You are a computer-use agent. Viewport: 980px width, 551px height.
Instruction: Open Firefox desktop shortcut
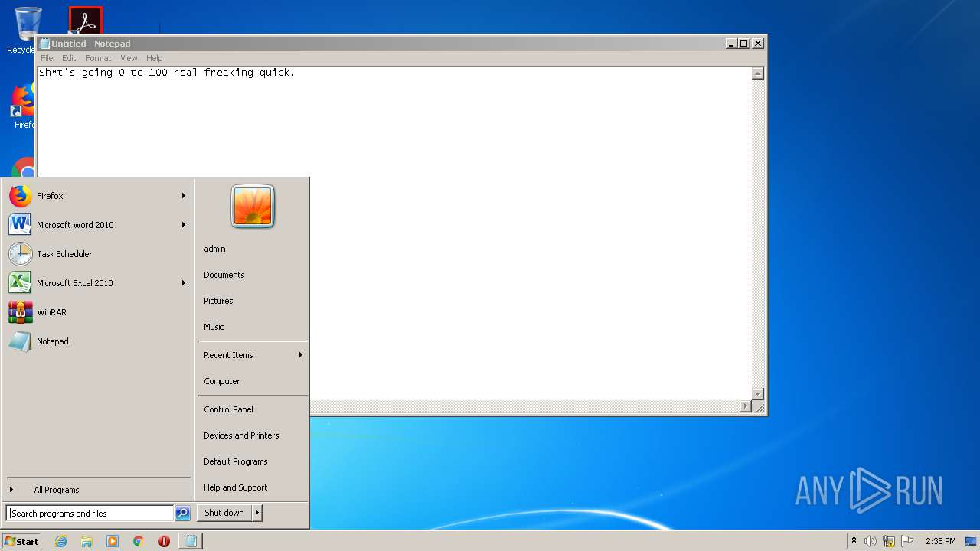point(23,107)
